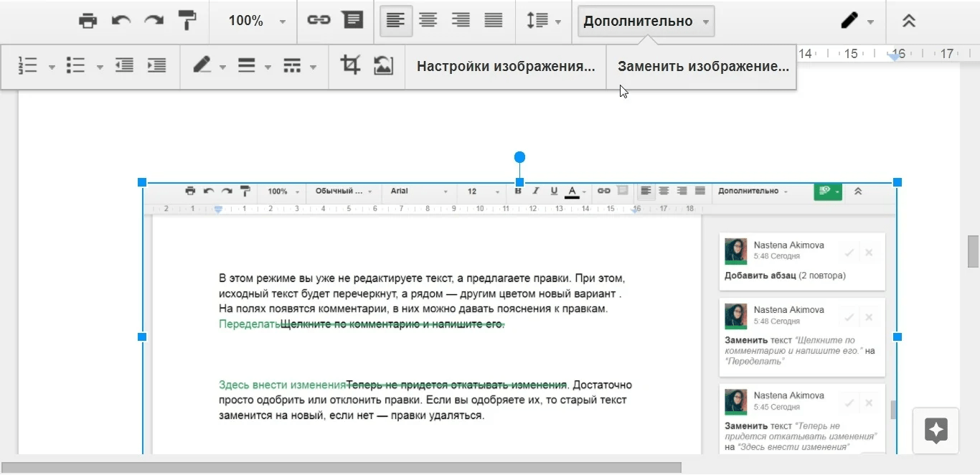Reset the selected image
The width and height of the screenshot is (980, 475).
click(x=383, y=66)
